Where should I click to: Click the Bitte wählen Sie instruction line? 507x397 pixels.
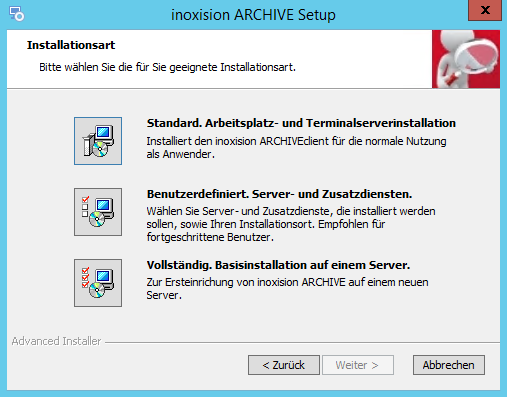[167, 67]
